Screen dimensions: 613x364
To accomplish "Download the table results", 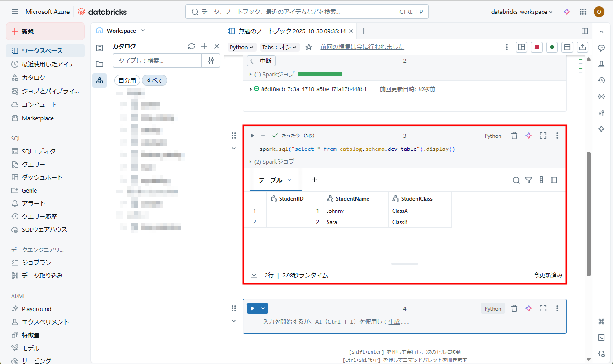I will [x=254, y=275].
